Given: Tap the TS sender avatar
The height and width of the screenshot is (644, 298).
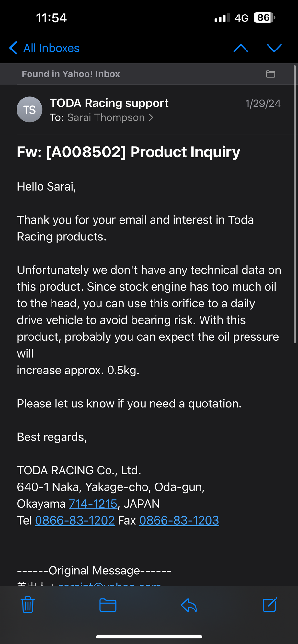Looking at the screenshot, I should coord(29,110).
